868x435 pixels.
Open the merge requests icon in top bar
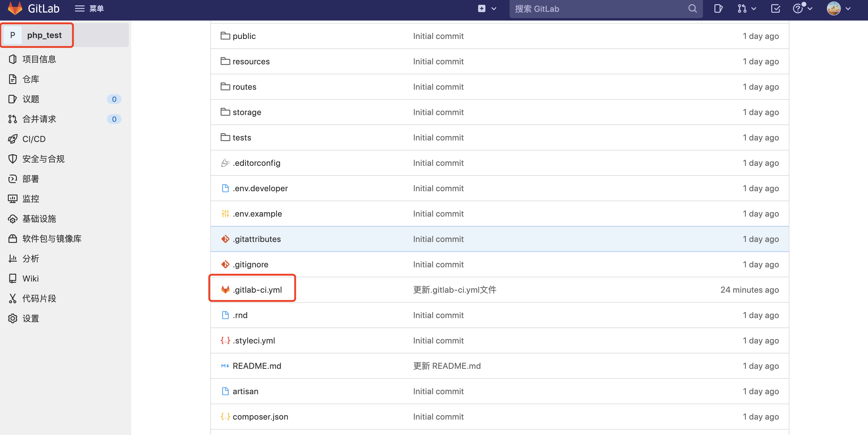click(742, 8)
